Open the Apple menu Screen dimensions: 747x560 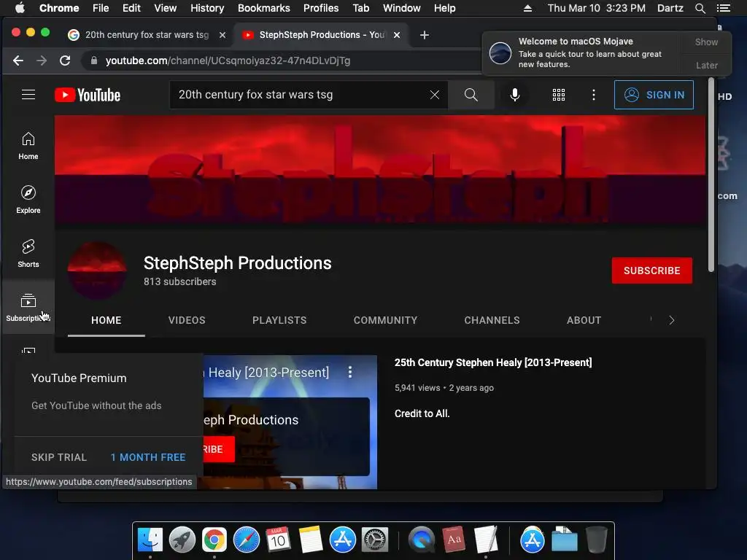coord(20,8)
